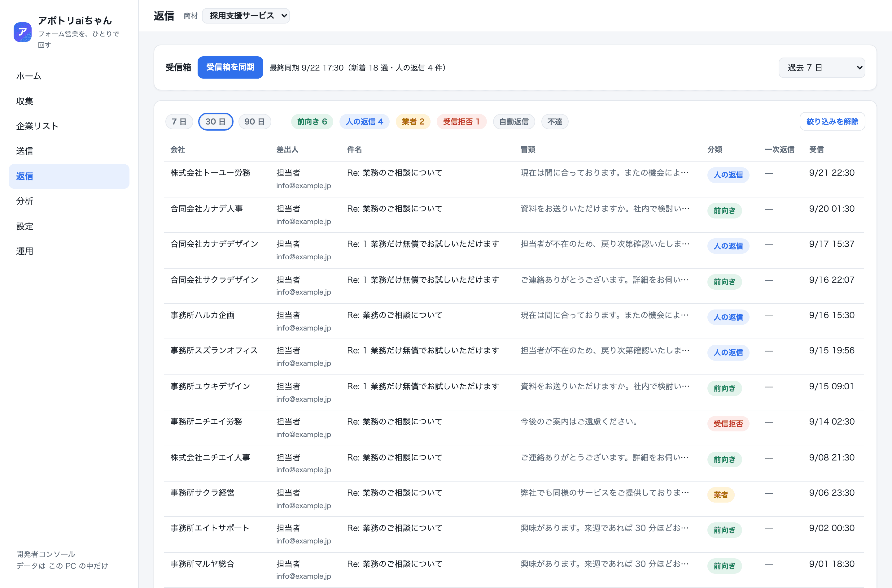
Task: Open 分析 in the sidebar
Action: pos(69,201)
